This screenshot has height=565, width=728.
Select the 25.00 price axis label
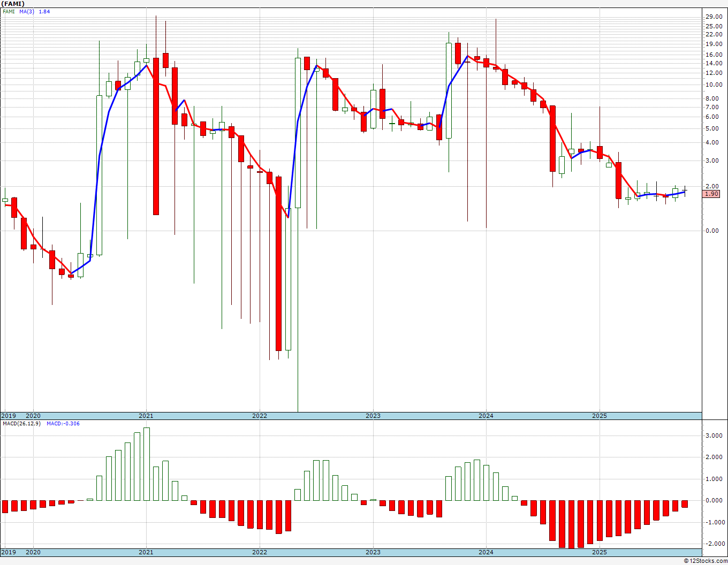tap(714, 26)
